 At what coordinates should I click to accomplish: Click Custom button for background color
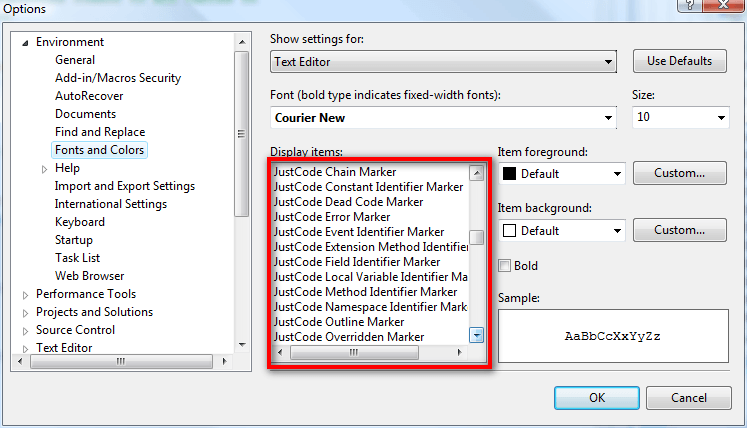pyautogui.click(x=679, y=230)
